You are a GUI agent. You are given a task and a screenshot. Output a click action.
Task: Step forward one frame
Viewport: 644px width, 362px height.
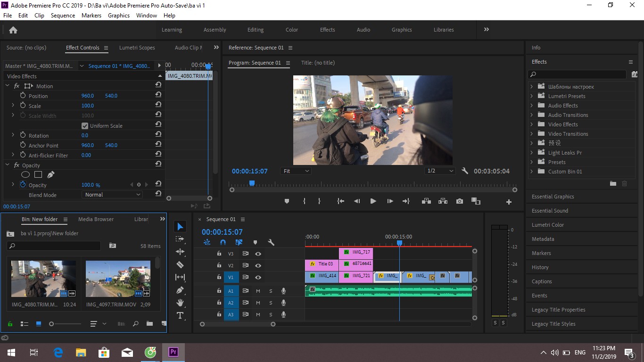point(390,201)
